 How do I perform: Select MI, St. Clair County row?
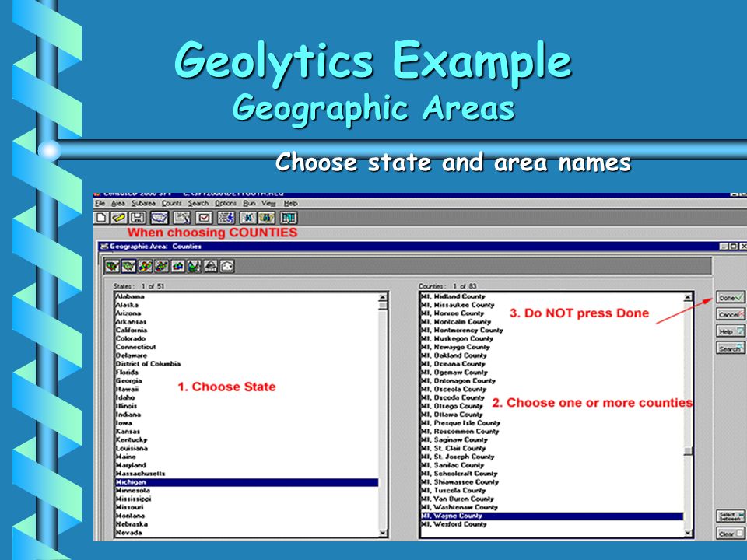pyautogui.click(x=552, y=448)
